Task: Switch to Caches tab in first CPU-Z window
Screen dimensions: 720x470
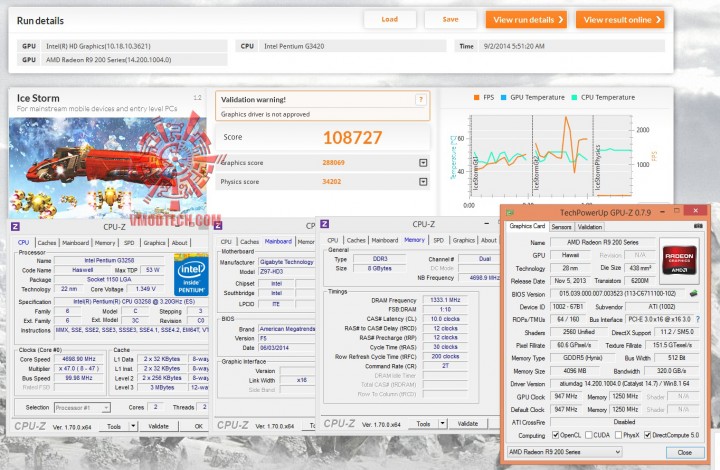Action: click(47, 243)
